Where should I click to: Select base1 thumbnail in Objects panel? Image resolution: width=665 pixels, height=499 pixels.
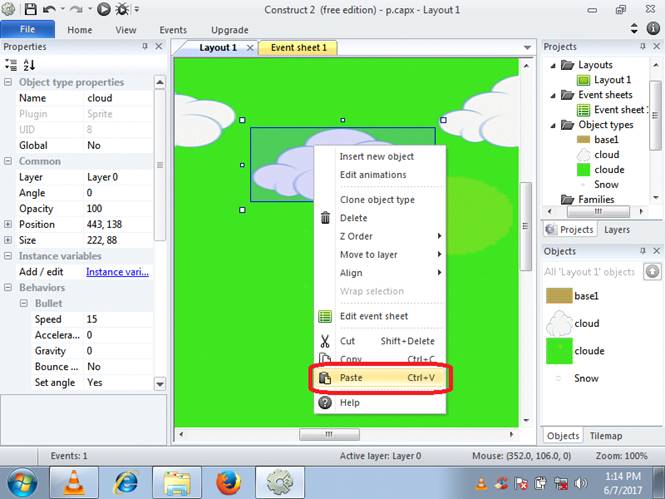point(559,295)
